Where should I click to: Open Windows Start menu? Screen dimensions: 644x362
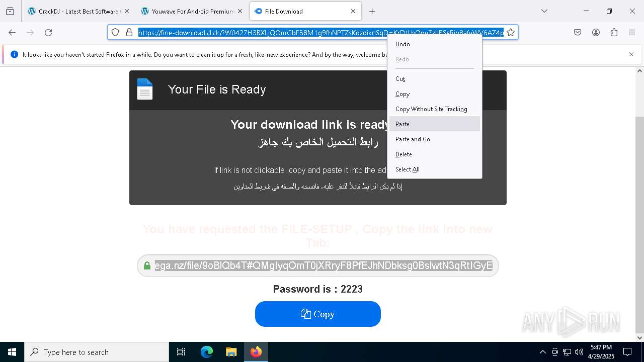point(12,352)
